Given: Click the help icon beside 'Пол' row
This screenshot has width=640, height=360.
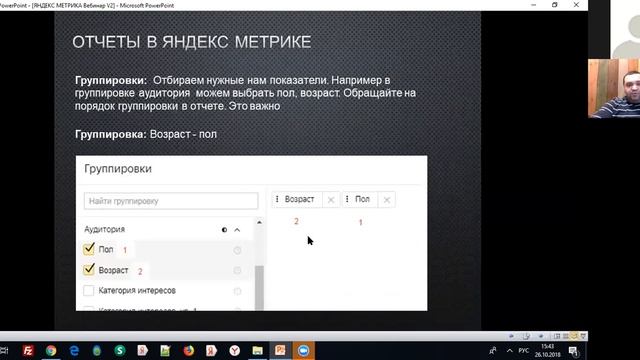Looking at the screenshot, I should 237,250.
